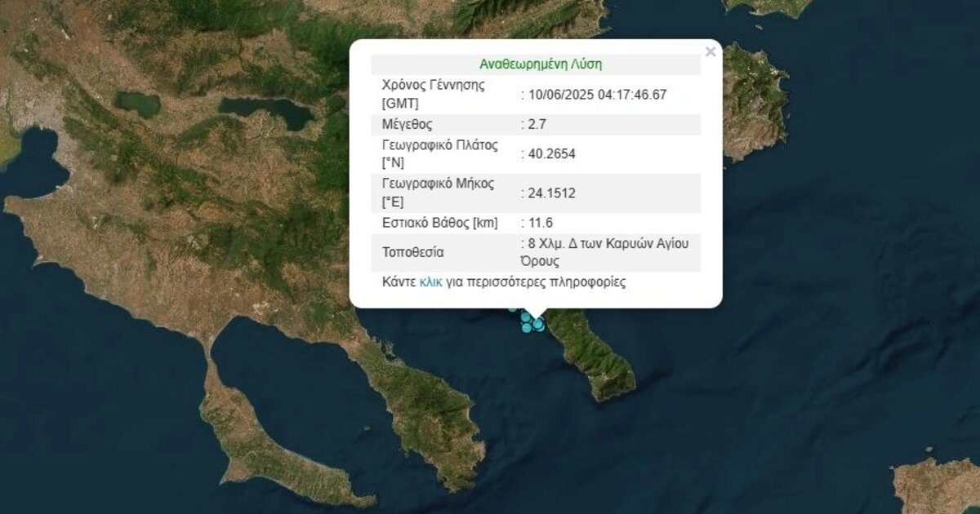Click the timestamp value 10/06/2025 04:17:46.67
980x514 pixels.
pyautogui.click(x=596, y=95)
